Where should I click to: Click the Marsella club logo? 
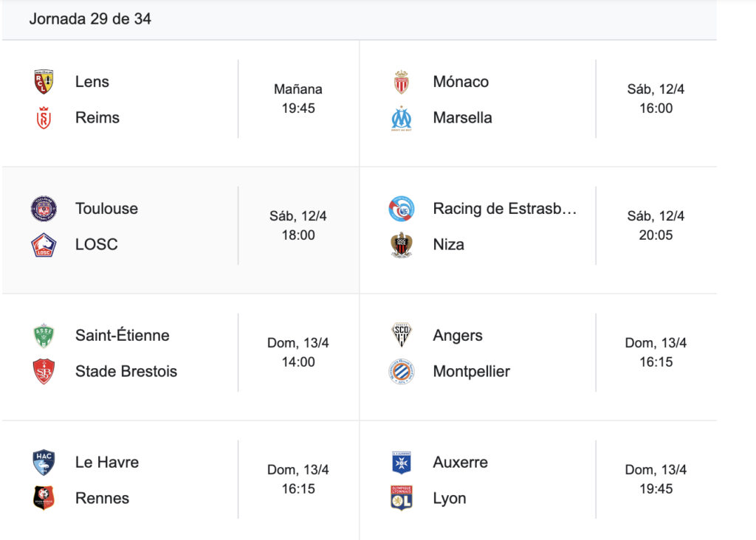pos(401,118)
